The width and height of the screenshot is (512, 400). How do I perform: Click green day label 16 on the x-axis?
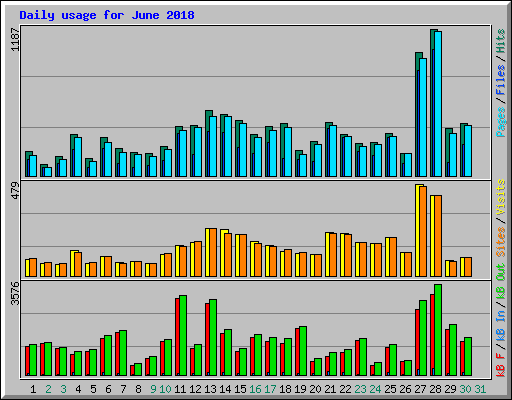point(255,389)
